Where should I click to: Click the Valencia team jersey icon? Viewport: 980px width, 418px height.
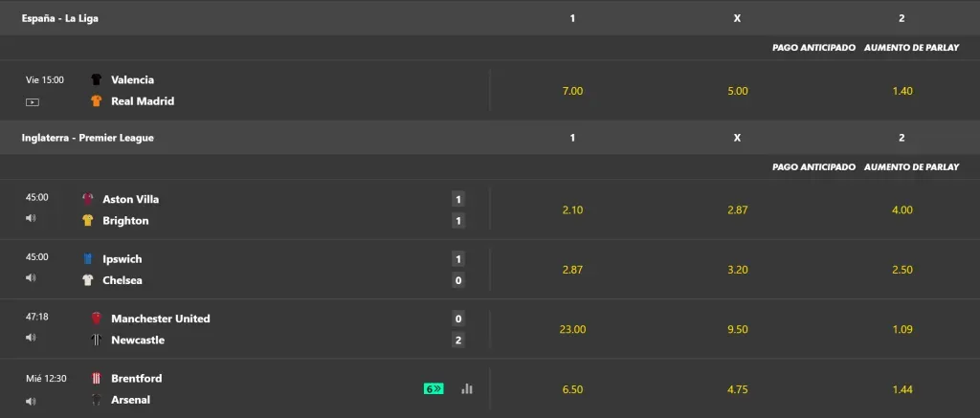[x=97, y=80]
